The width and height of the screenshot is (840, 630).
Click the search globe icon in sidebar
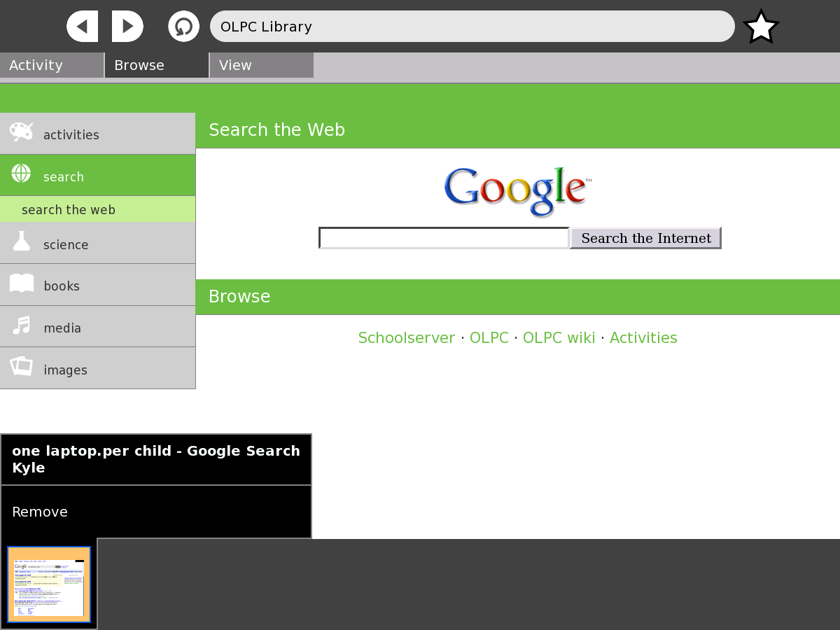pyautogui.click(x=21, y=174)
